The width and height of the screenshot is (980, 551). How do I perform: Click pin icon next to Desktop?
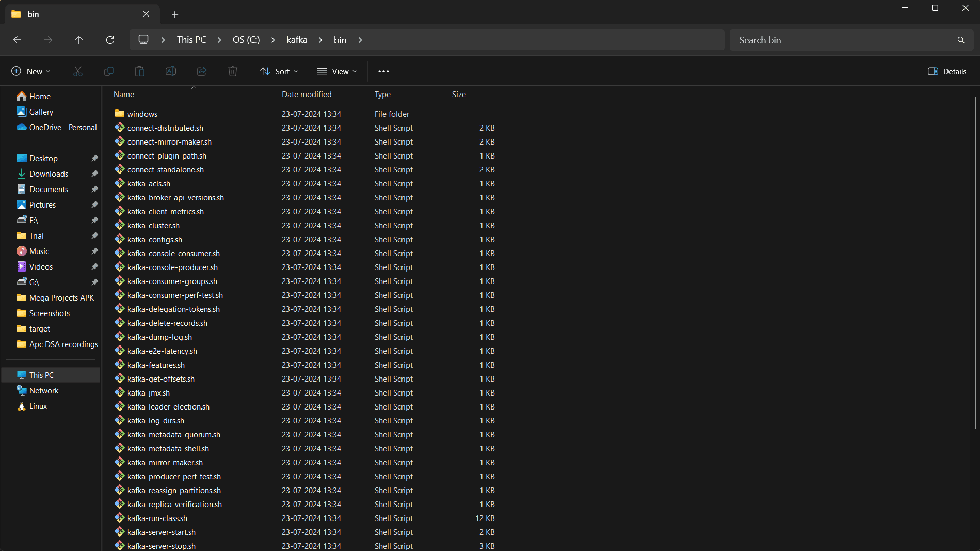pyautogui.click(x=94, y=158)
